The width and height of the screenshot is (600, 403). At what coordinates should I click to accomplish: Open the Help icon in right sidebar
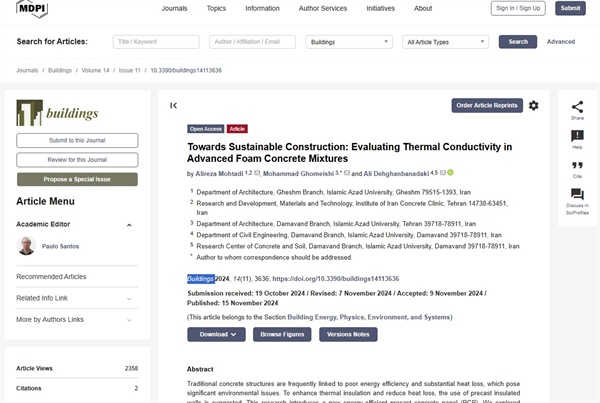tap(577, 137)
